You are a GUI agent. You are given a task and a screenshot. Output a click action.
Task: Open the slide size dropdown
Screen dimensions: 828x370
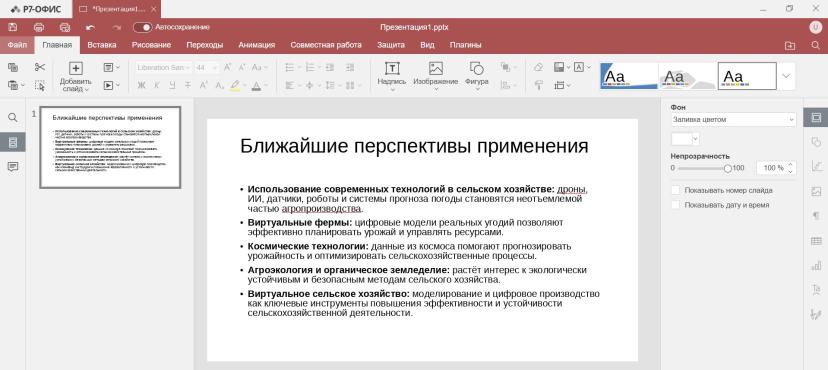(562, 85)
